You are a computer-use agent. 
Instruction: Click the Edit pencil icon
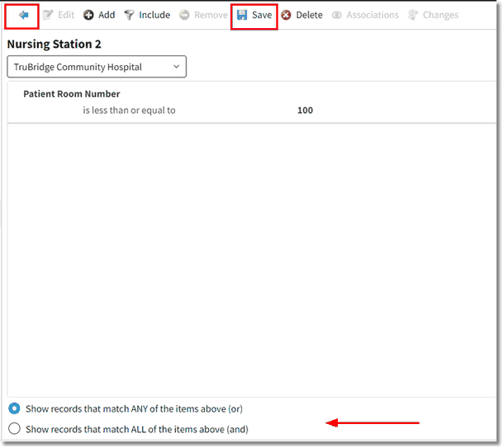click(x=47, y=15)
